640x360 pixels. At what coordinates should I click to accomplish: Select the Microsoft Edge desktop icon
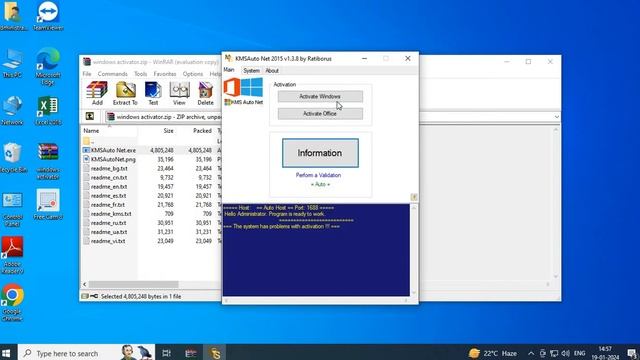point(48,66)
